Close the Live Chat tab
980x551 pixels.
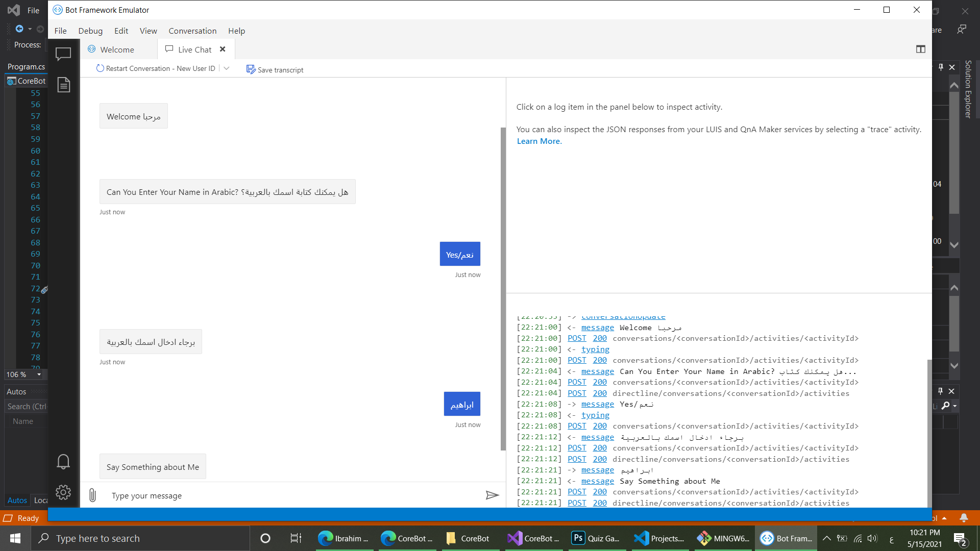[x=223, y=49]
